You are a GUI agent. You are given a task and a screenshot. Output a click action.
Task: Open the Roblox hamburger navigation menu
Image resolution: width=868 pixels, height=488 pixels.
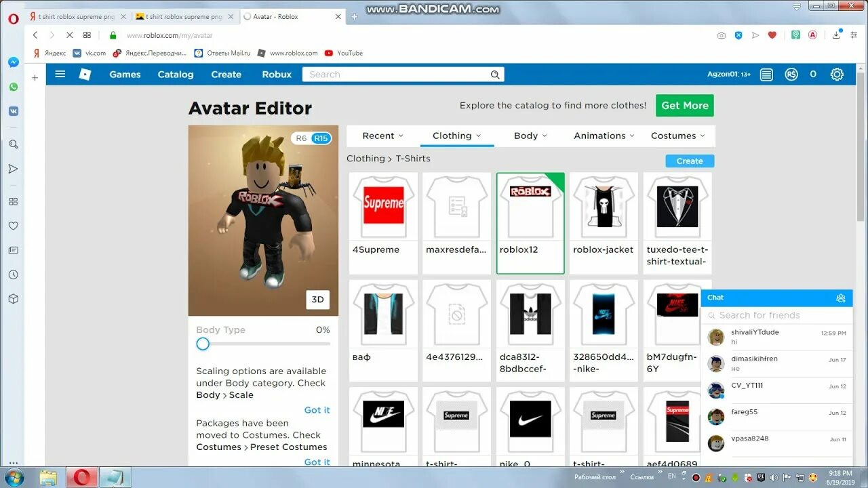tap(60, 74)
